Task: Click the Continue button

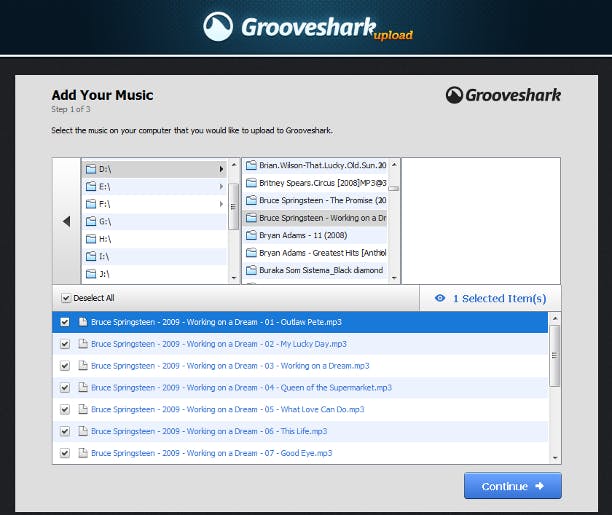Action: pos(512,486)
